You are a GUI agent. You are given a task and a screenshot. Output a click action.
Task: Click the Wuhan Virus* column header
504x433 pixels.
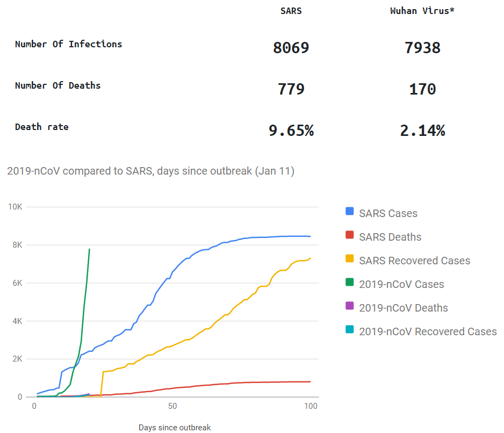[422, 11]
